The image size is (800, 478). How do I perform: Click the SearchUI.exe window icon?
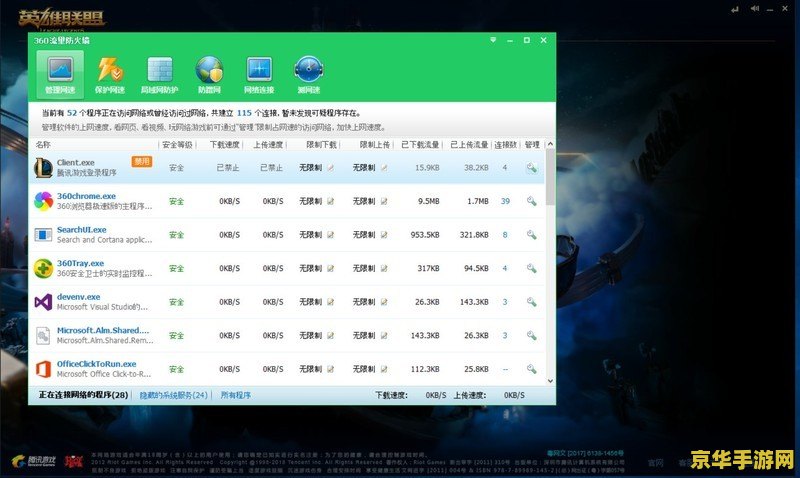[x=43, y=235]
